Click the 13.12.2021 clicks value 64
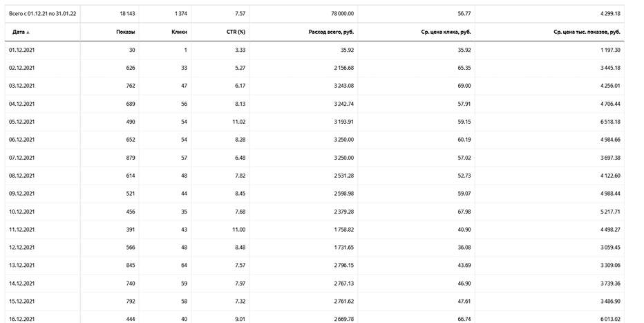The width and height of the screenshot is (644, 323). (184, 266)
